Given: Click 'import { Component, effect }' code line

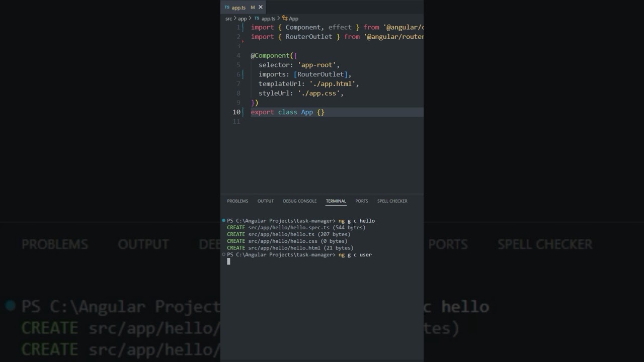Looking at the screenshot, I should point(337,27).
